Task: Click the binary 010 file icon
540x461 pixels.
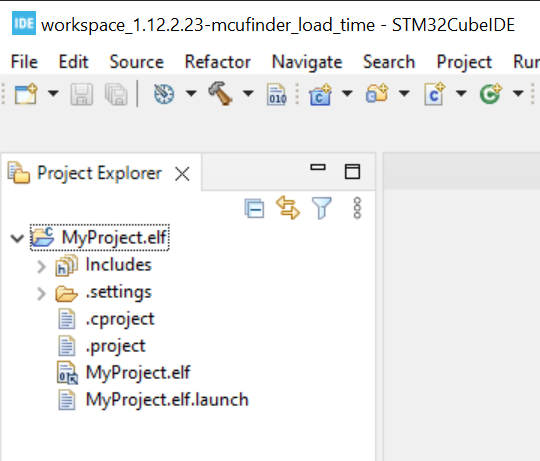Action: coord(277,94)
